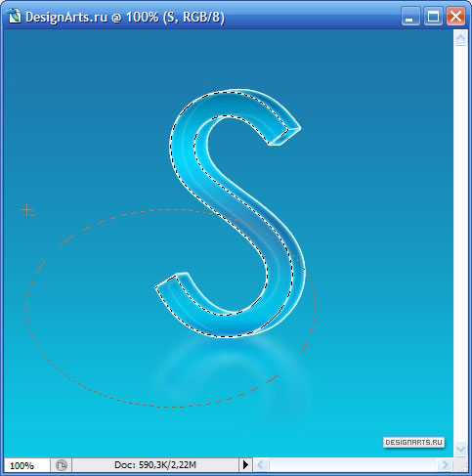Click the horizontal scrollbar left arrow
The width and height of the screenshot is (472, 476).
coord(261,465)
